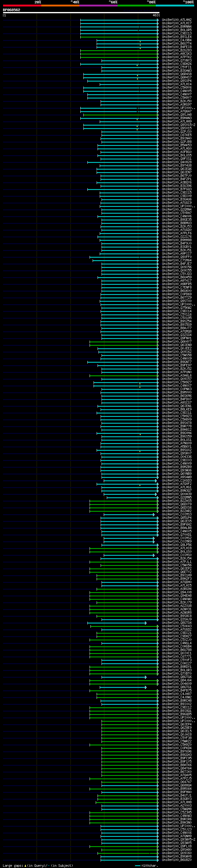Click the UniRef100_C1KGD3 label
197x868 pixels.
click(177, 481)
